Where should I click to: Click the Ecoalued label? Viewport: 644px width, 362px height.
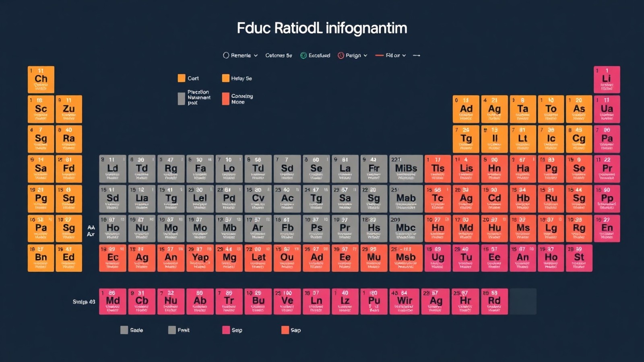click(x=319, y=56)
